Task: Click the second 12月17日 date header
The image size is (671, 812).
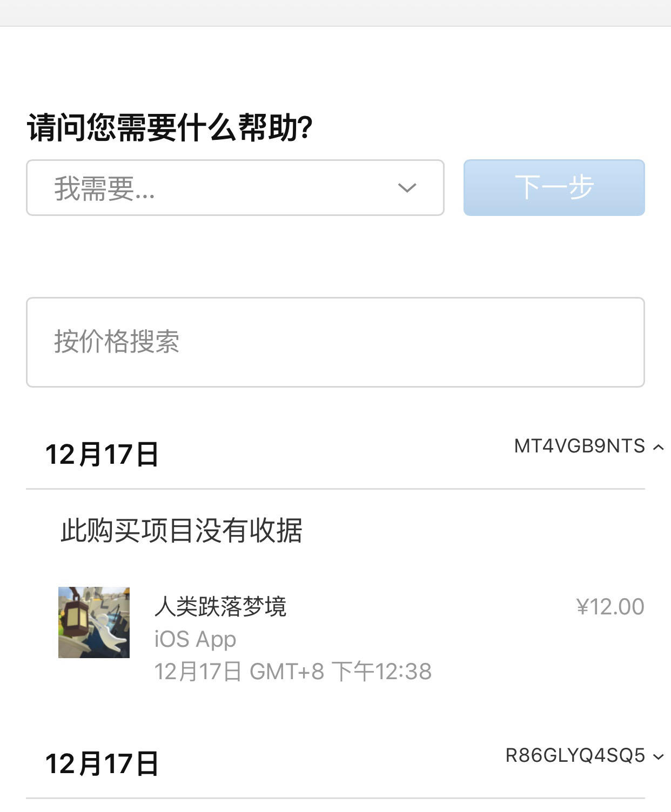Action: click(102, 764)
